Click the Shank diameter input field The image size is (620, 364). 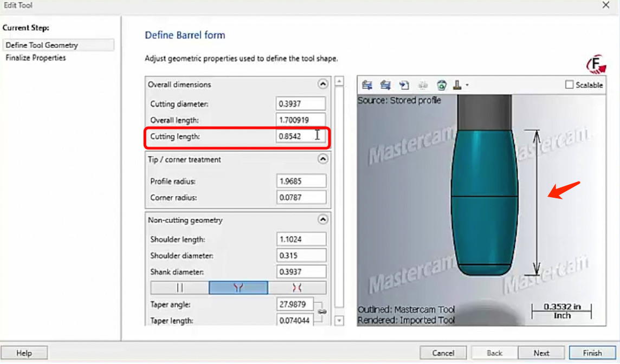pyautogui.click(x=301, y=271)
